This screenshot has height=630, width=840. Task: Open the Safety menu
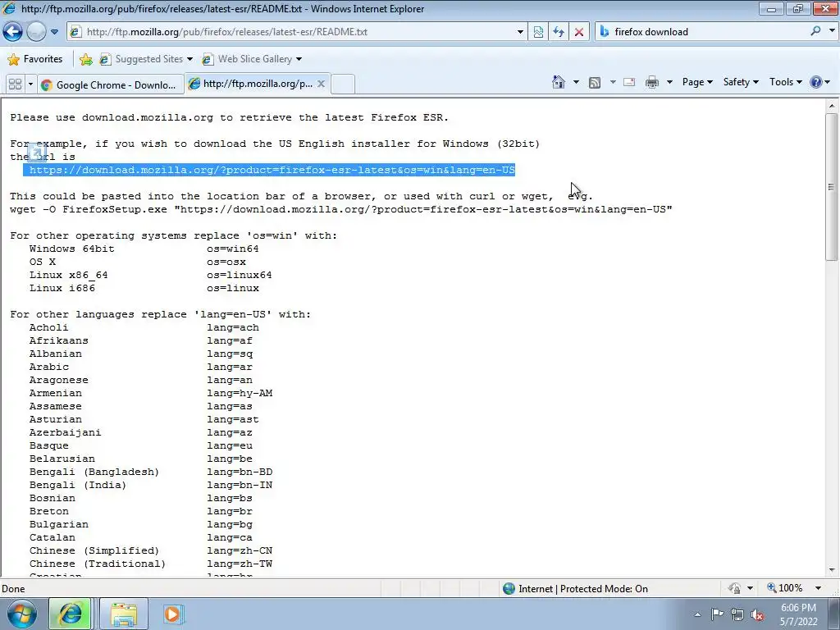(741, 82)
